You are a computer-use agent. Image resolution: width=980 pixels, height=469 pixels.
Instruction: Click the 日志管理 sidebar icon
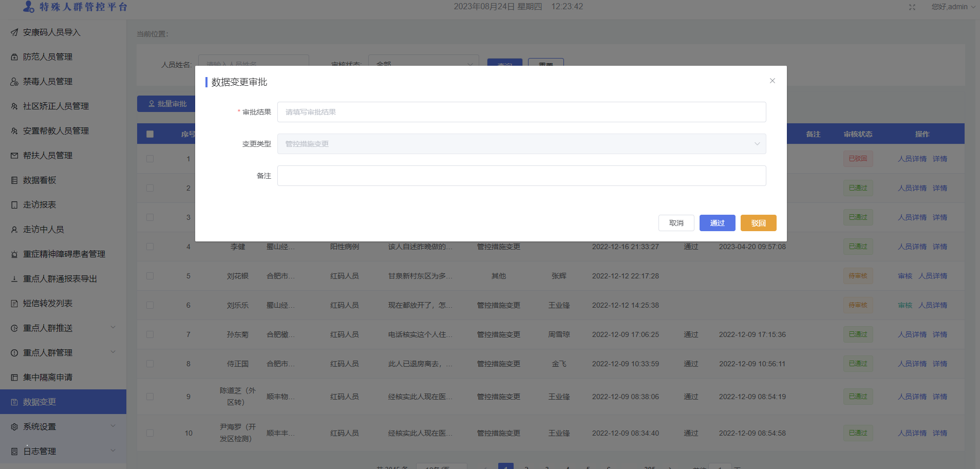[14, 452]
